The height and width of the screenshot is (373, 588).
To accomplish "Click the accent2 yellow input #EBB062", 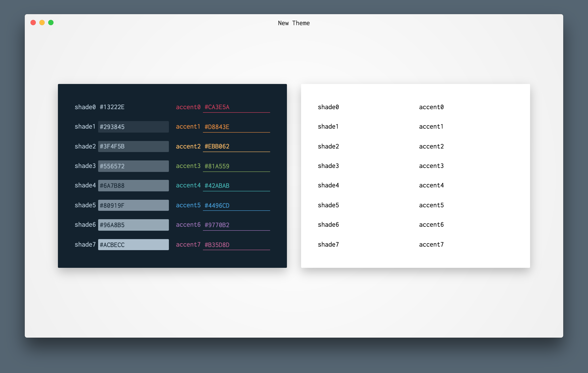I will coord(236,146).
